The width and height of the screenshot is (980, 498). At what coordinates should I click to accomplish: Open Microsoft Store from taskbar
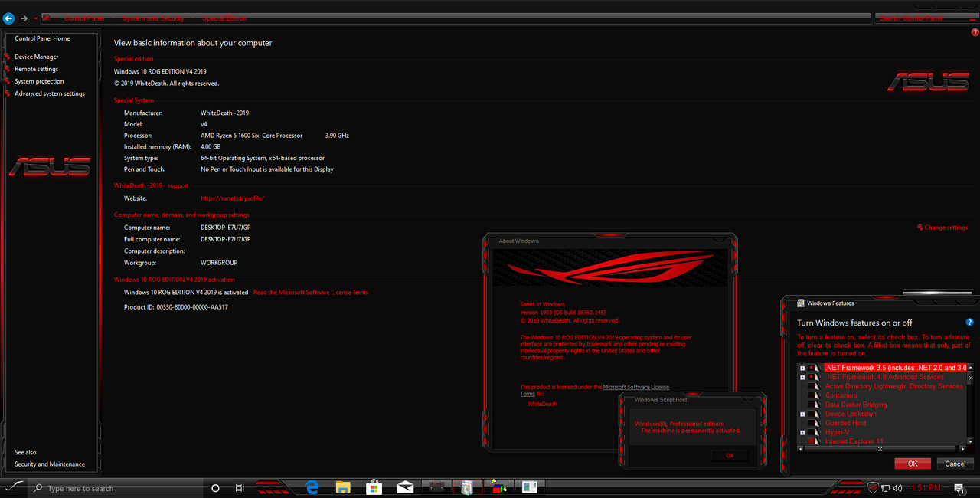tap(374, 487)
